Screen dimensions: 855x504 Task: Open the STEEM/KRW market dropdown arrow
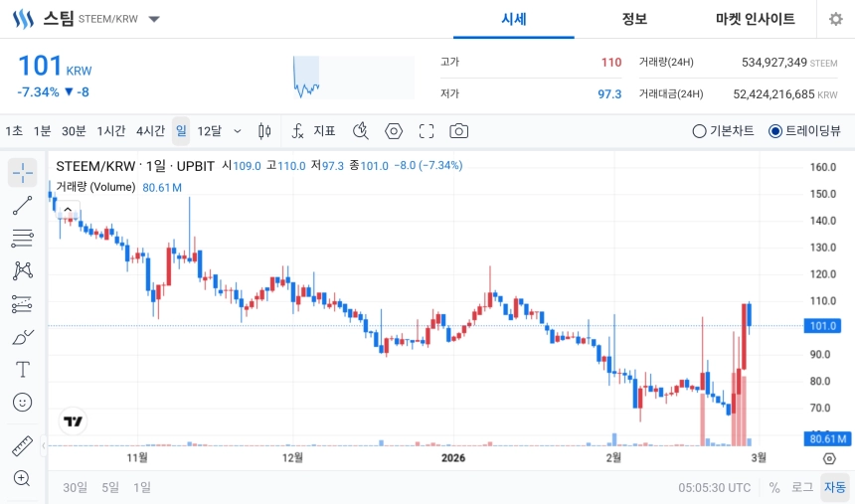click(x=154, y=19)
